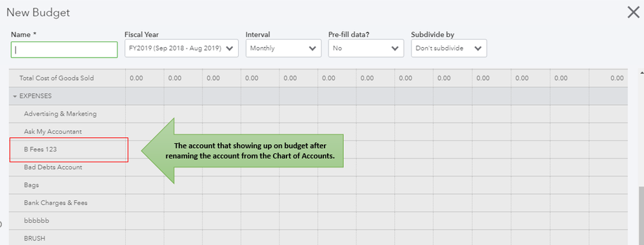Click first month cell for Bad Debts Account

tap(145, 167)
